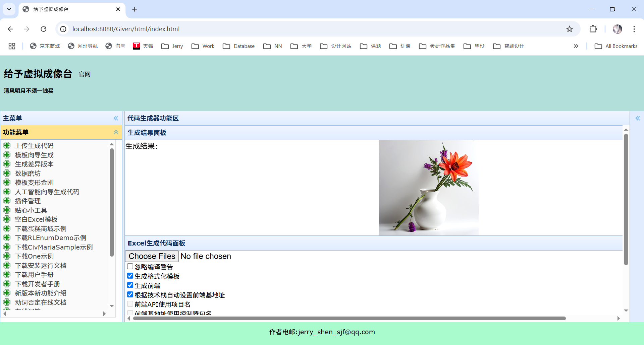Click the plus icon next to 数据磨坊
644x345 pixels.
(7, 173)
